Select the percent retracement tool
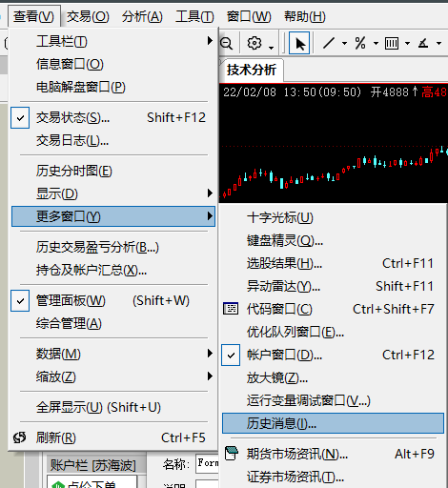This screenshot has width=448, height=488. click(360, 43)
